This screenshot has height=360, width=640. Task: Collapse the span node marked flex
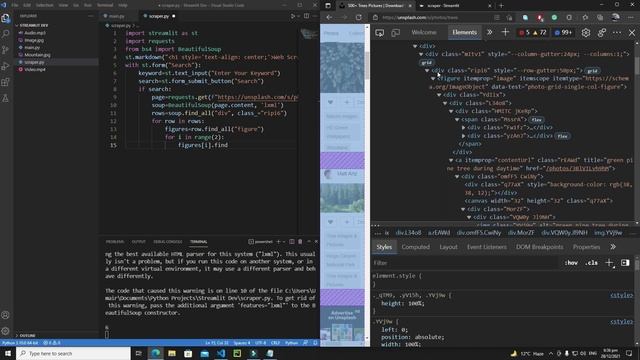click(457, 120)
